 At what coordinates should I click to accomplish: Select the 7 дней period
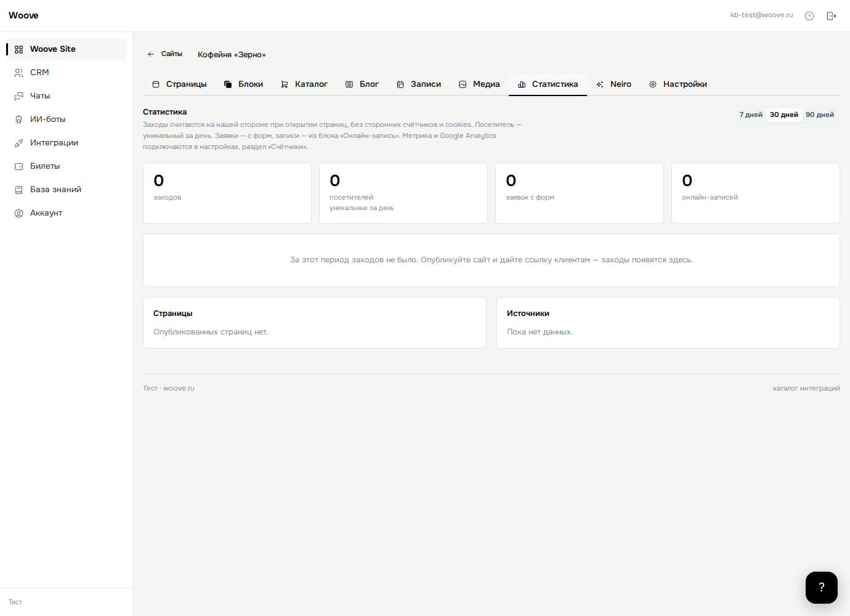(x=751, y=115)
